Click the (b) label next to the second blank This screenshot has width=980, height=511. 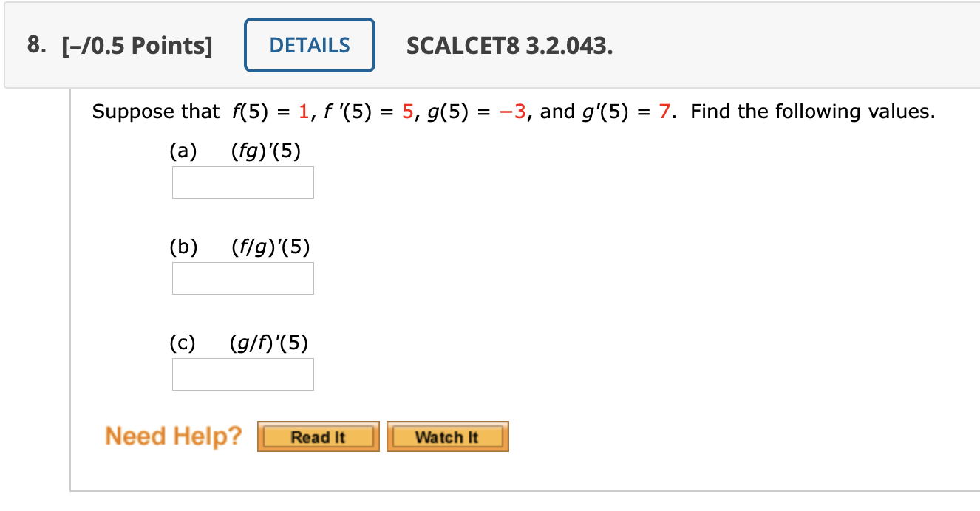point(185,247)
